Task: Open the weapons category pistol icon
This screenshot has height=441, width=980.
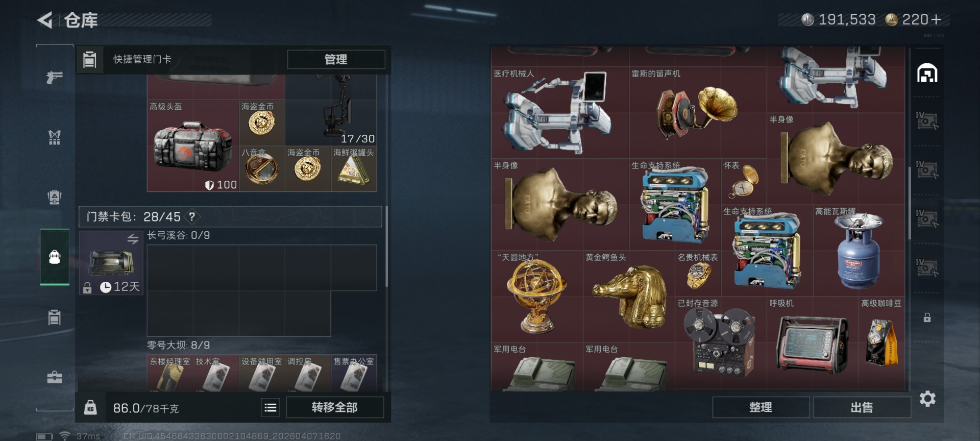Action: 55,77
